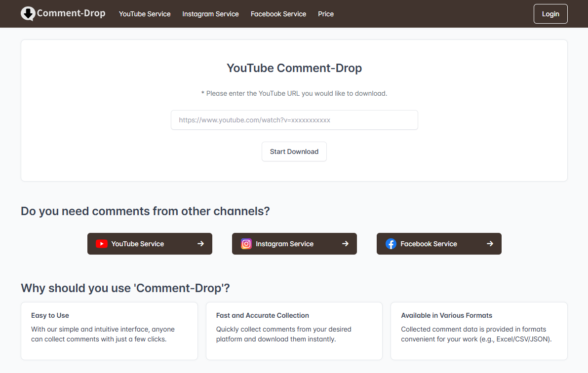Click the arrow on Facebook Service button

tap(490, 244)
